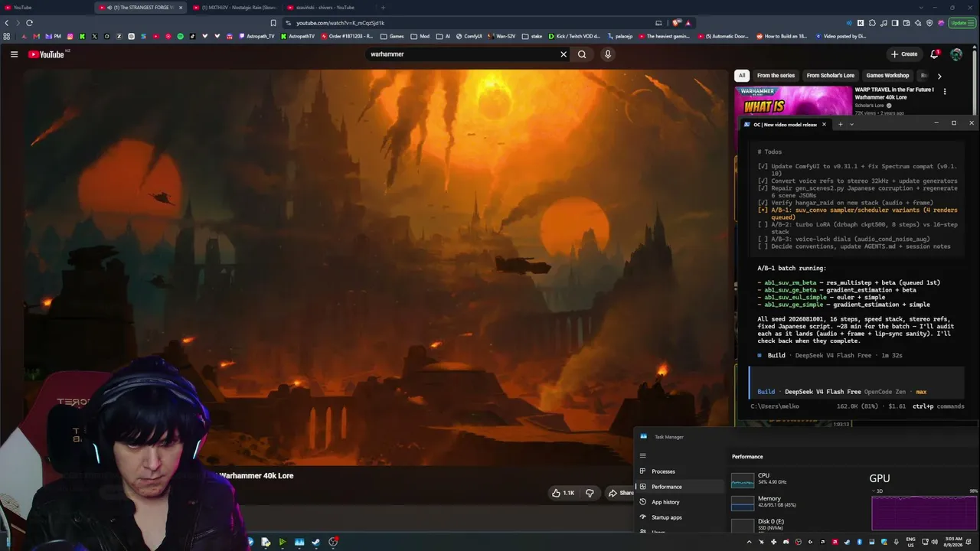Viewport: 980px width, 551px height.
Task: Click the ENG US language indicator
Action: pyautogui.click(x=911, y=542)
